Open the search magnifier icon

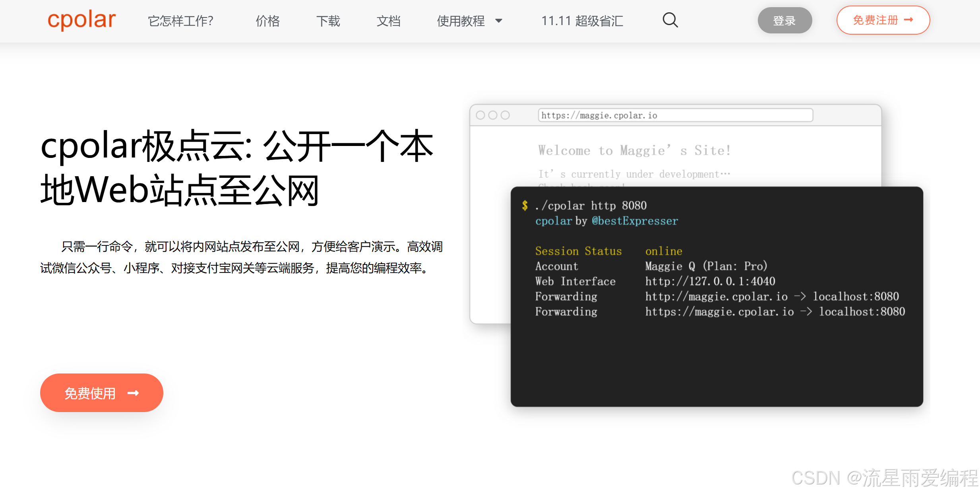click(x=670, y=20)
